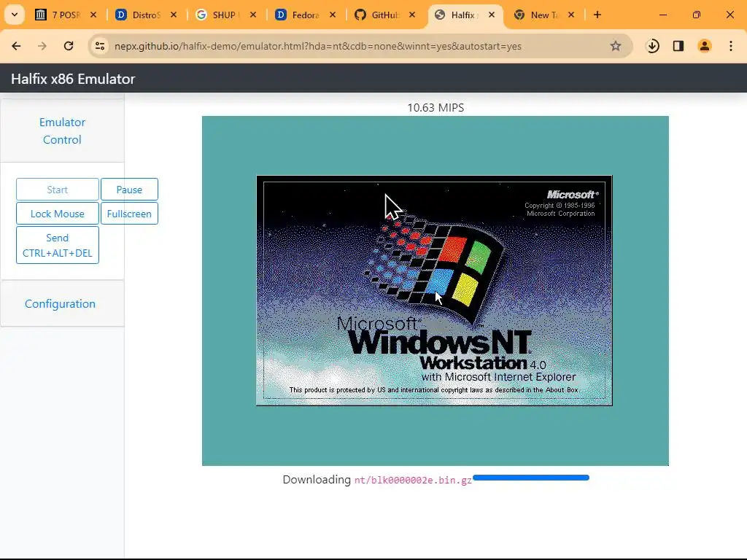Image resolution: width=747 pixels, height=560 pixels.
Task: Open the Chrome three-dot menu
Action: pos(731,46)
